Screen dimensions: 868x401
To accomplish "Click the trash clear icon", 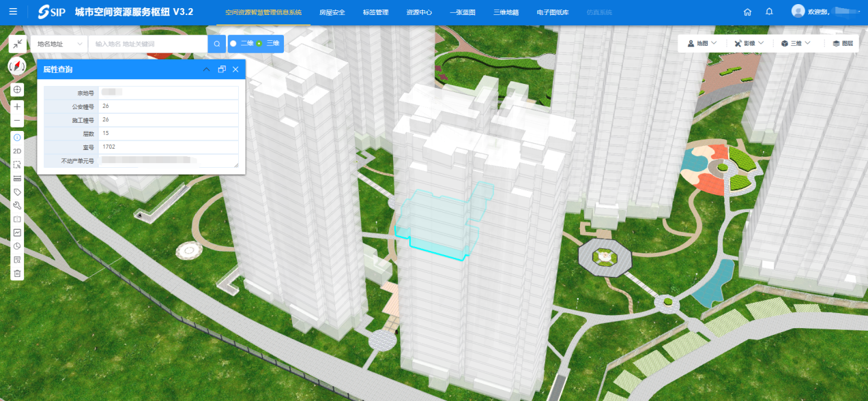I will coord(17,273).
